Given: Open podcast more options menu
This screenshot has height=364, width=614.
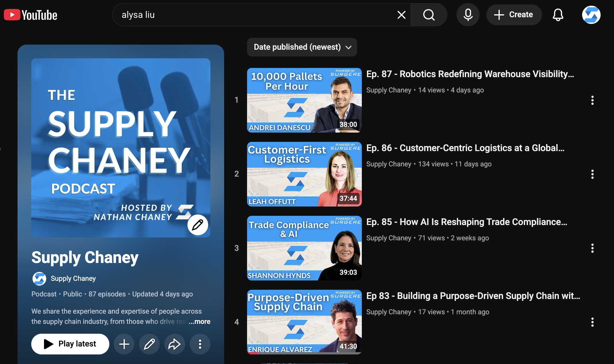Looking at the screenshot, I should click(200, 344).
